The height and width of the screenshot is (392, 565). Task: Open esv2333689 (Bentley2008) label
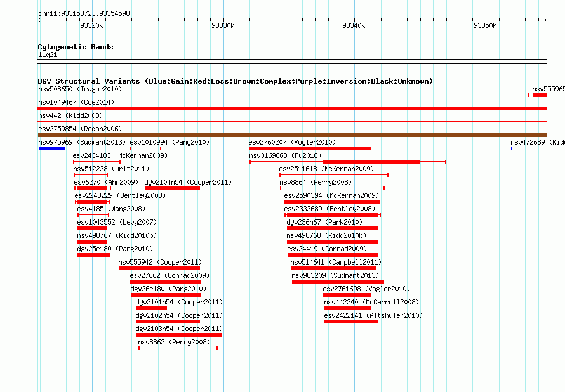pos(329,209)
